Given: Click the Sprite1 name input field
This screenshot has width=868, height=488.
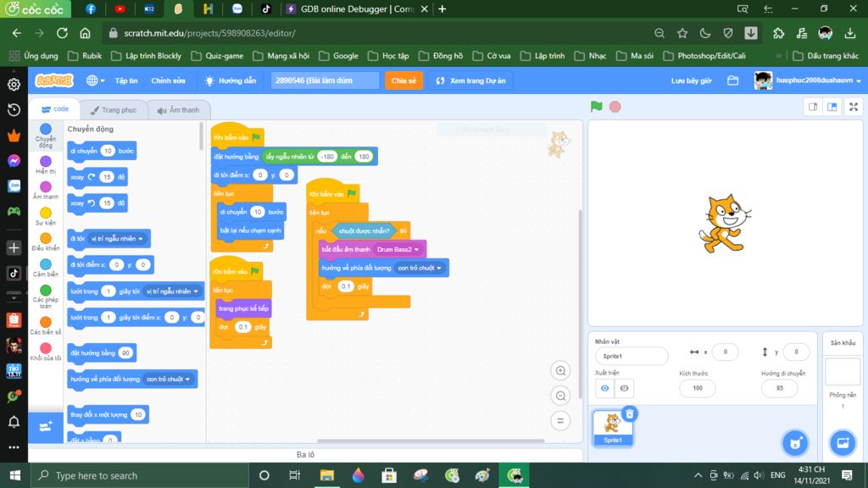Looking at the screenshot, I should [631, 356].
